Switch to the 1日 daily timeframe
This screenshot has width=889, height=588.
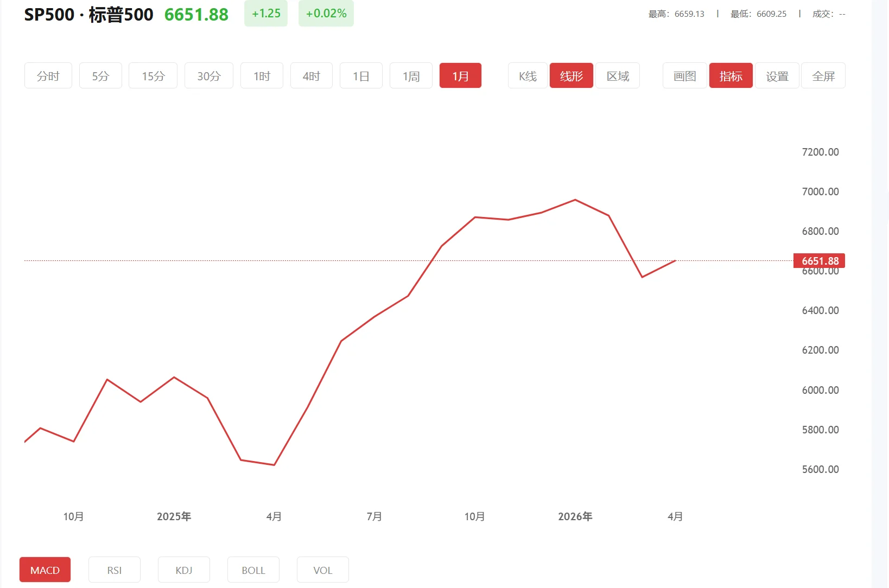coord(361,75)
